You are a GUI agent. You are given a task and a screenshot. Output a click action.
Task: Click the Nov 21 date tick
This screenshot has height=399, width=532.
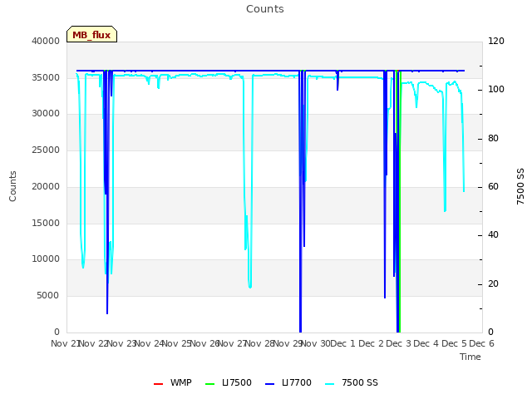(x=65, y=343)
